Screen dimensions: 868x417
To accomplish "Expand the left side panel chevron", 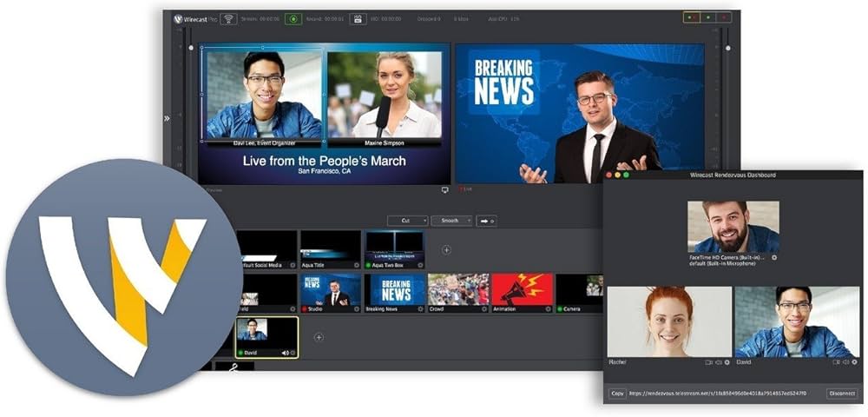I will 167,119.
